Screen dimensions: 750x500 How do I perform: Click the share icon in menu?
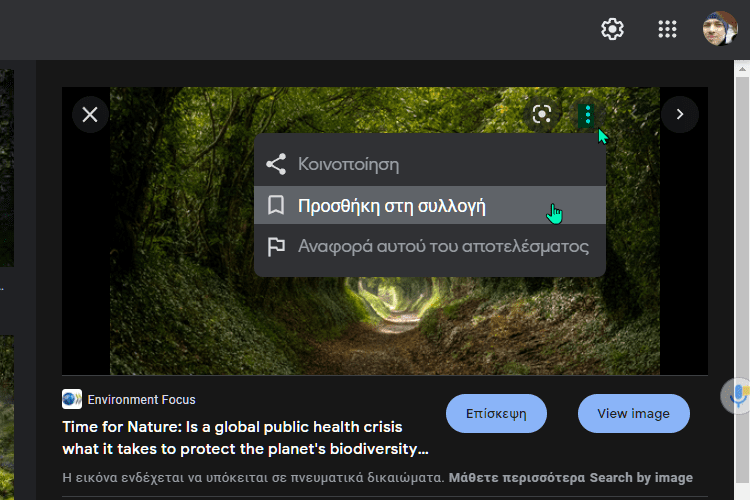(276, 164)
